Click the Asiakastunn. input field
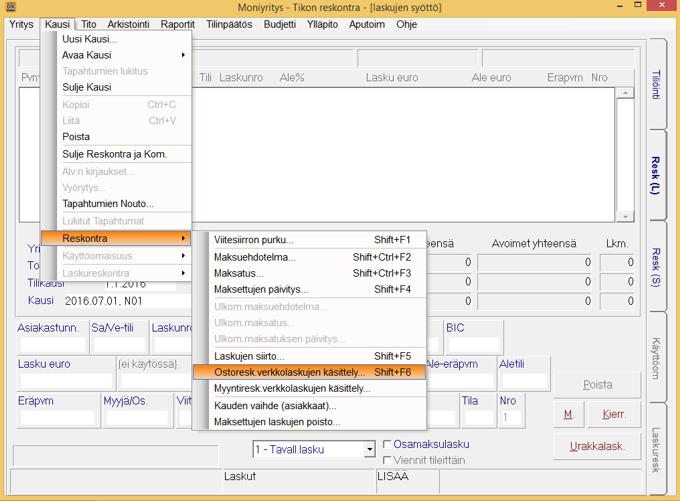The width and height of the screenshot is (680, 501). tap(53, 345)
